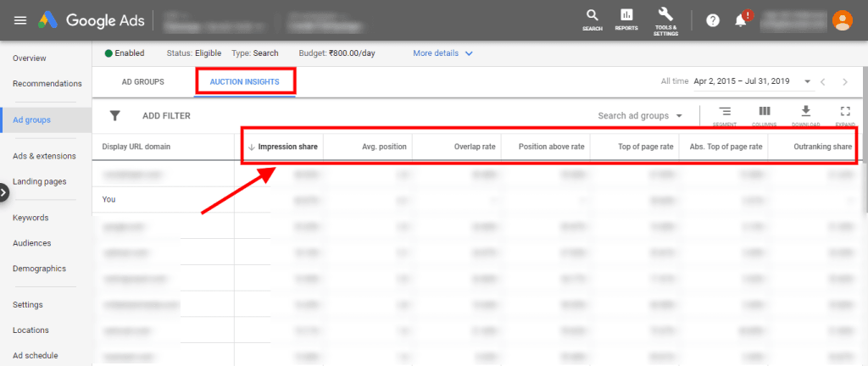The image size is (868, 366).
Task: Click the Download icon
Action: 805,112
